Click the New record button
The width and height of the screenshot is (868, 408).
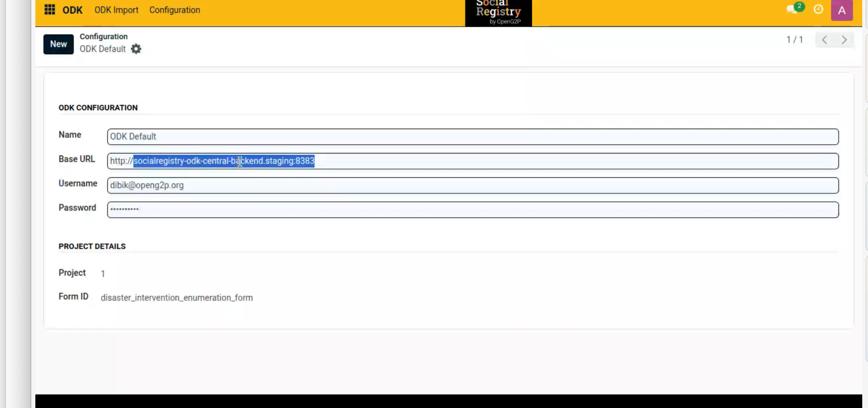tap(58, 44)
